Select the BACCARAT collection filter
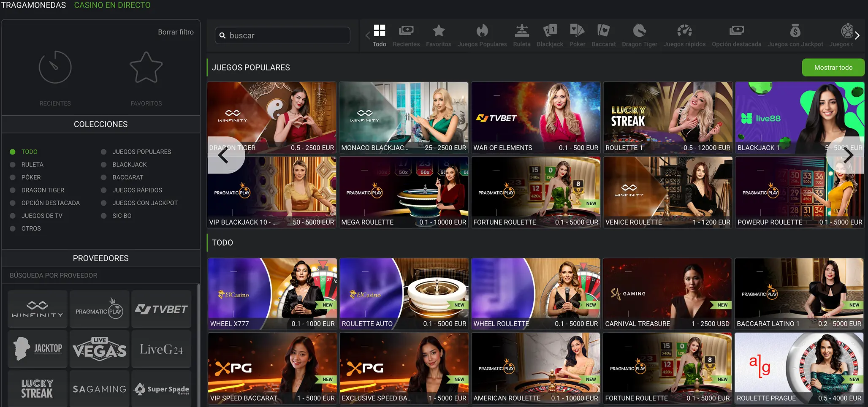This screenshot has height=407, width=868. [103, 177]
